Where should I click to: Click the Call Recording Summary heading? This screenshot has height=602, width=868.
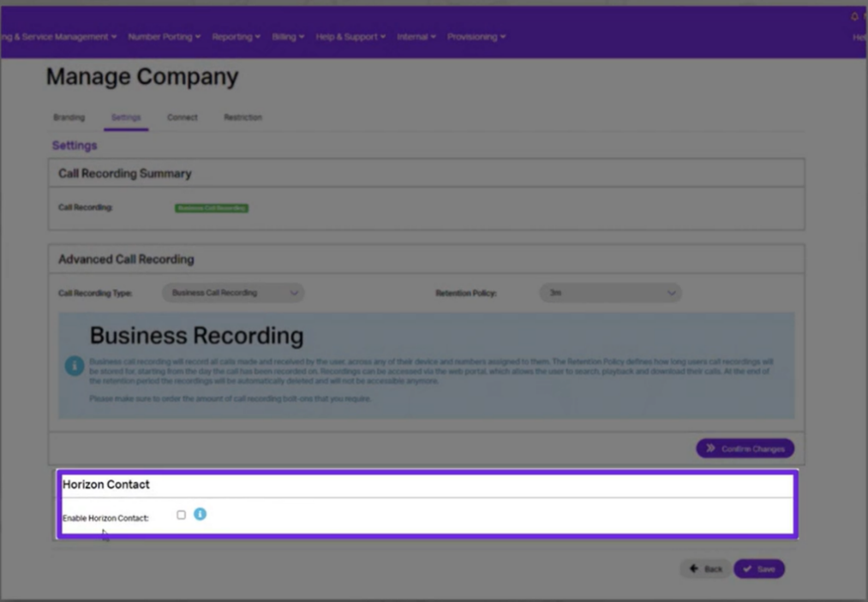(124, 173)
